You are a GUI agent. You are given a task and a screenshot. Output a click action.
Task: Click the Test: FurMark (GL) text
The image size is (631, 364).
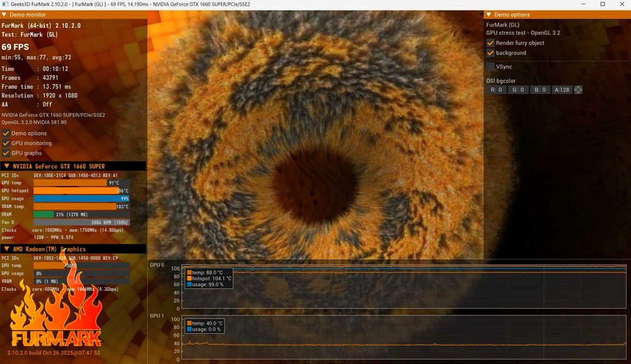click(x=30, y=34)
